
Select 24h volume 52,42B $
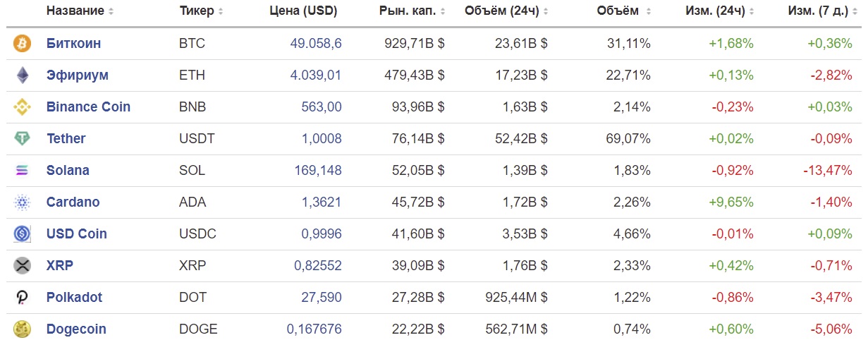click(x=522, y=139)
